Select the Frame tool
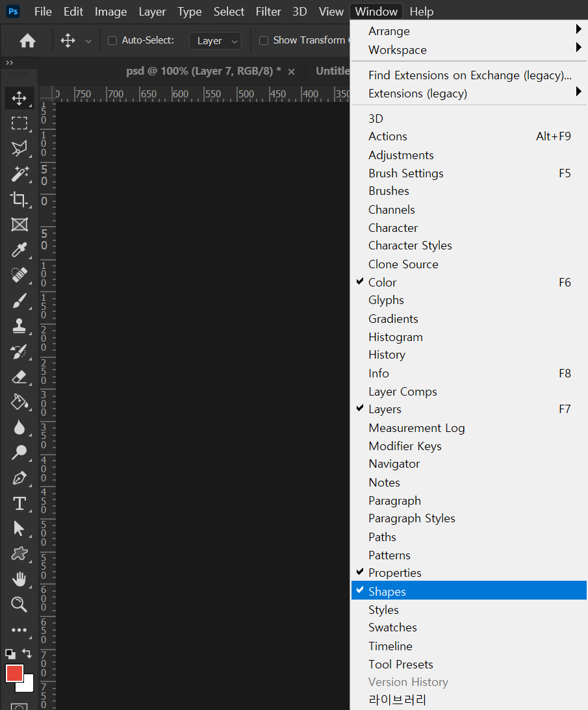 [x=19, y=224]
